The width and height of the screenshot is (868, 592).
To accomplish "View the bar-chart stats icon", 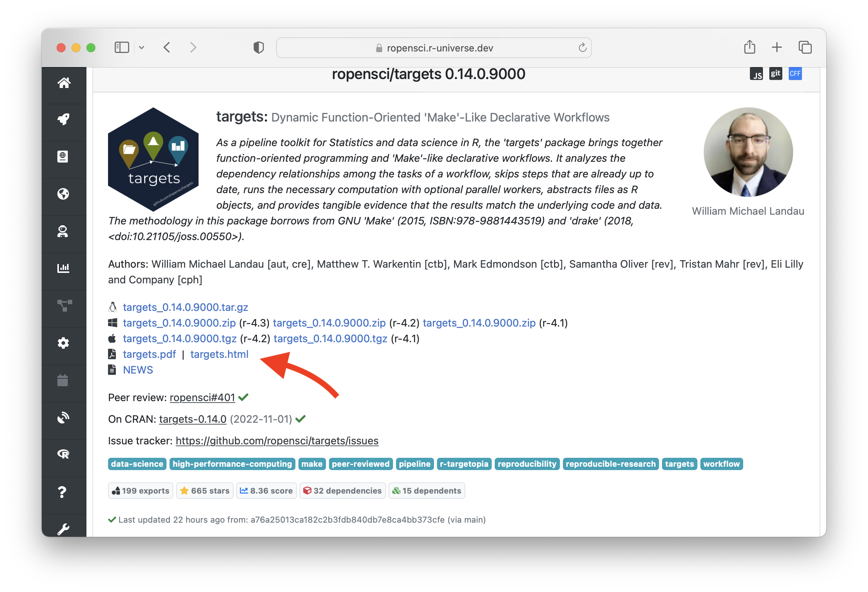I will pyautogui.click(x=64, y=268).
